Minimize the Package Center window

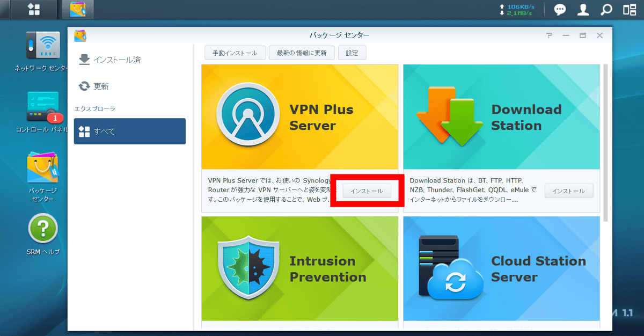[x=566, y=35]
